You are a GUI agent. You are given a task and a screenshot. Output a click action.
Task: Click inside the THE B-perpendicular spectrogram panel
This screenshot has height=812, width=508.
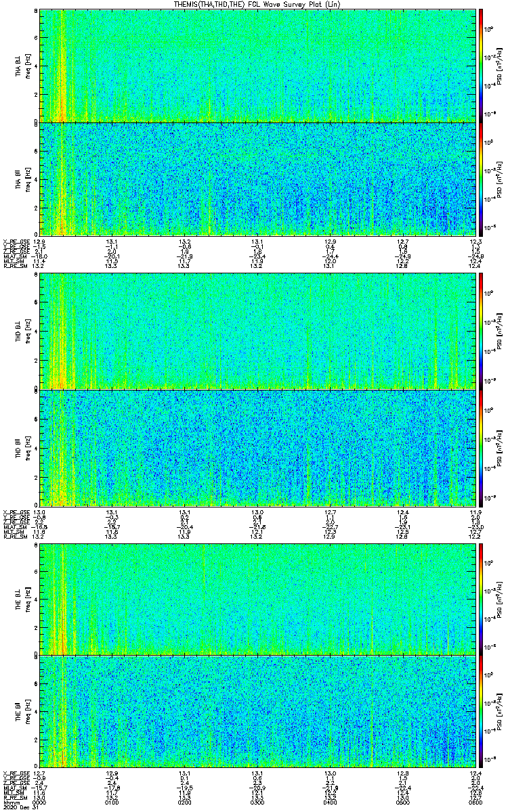point(257,598)
